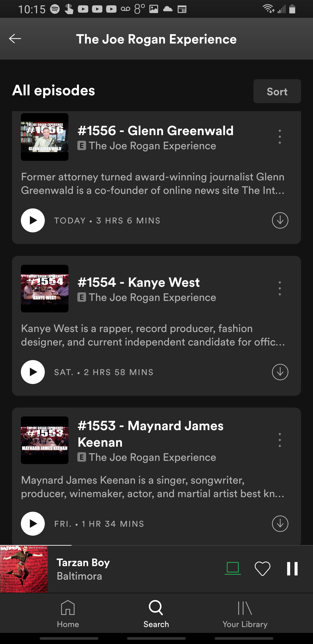Play the #1556 Glenn Greenwald episode
This screenshot has height=644, width=313.
(33, 220)
